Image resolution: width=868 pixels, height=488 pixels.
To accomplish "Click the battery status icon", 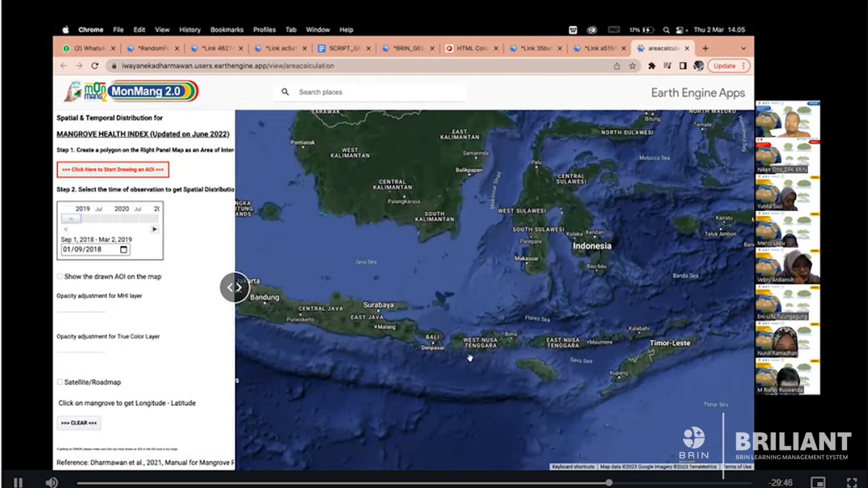I will pos(648,30).
